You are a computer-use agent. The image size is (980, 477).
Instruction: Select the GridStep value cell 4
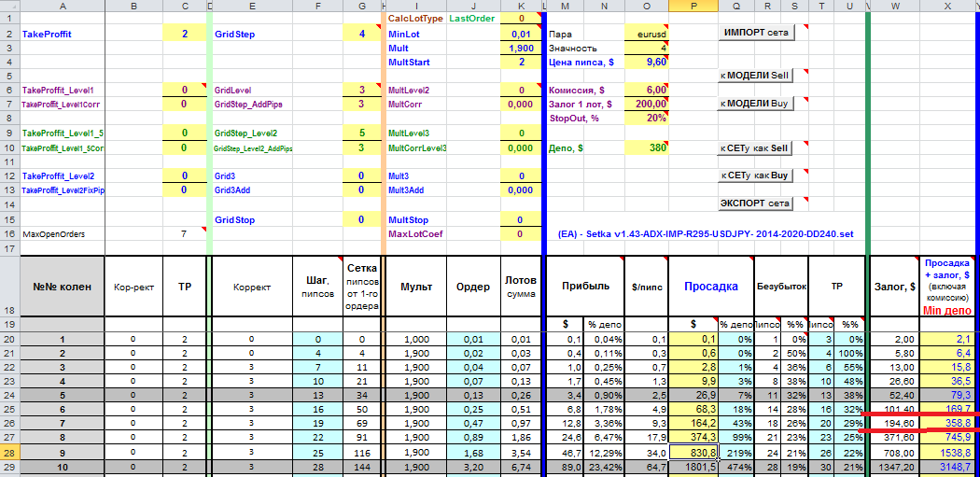pyautogui.click(x=362, y=34)
